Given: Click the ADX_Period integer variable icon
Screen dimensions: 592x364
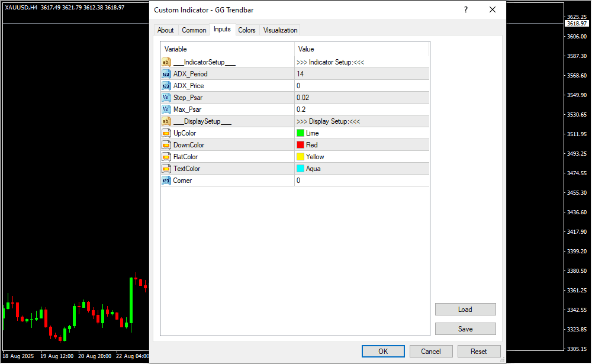Looking at the screenshot, I should pos(166,74).
